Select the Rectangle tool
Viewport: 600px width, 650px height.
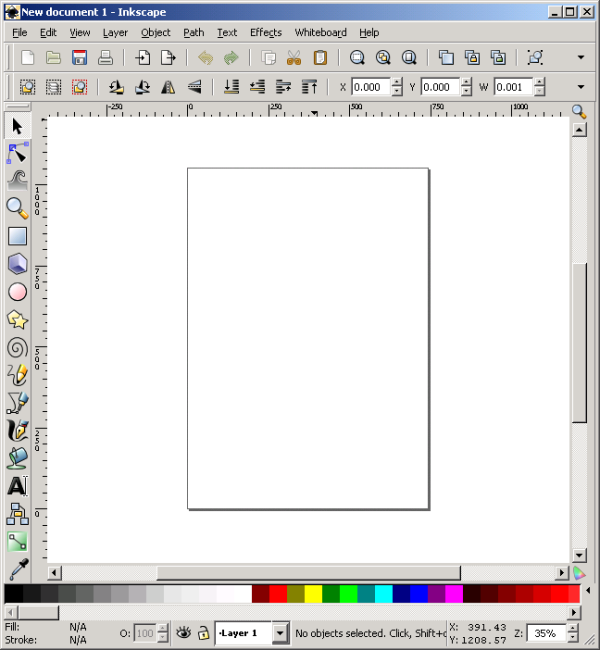pos(17,236)
